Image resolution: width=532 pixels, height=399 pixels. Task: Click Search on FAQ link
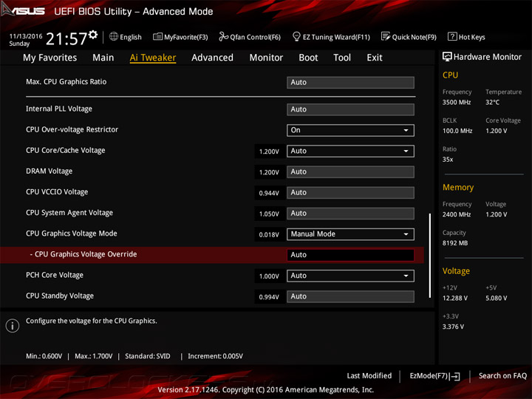pyautogui.click(x=503, y=376)
